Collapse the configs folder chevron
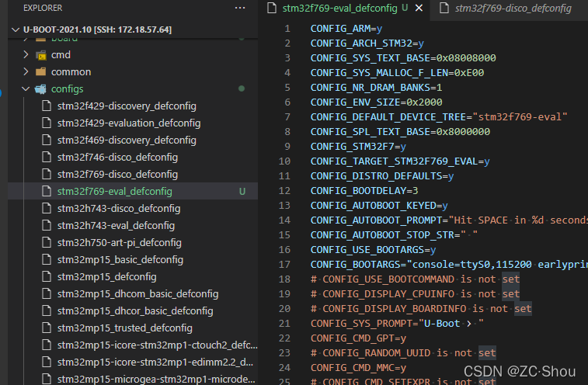Screen dimensions: 588x385 pos(26,88)
